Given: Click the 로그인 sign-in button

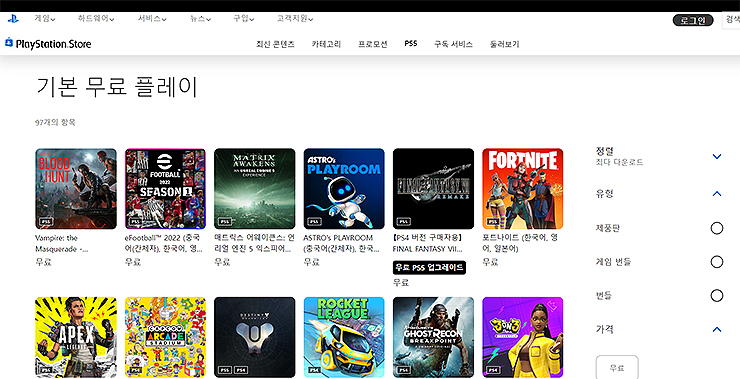Looking at the screenshot, I should point(693,20).
